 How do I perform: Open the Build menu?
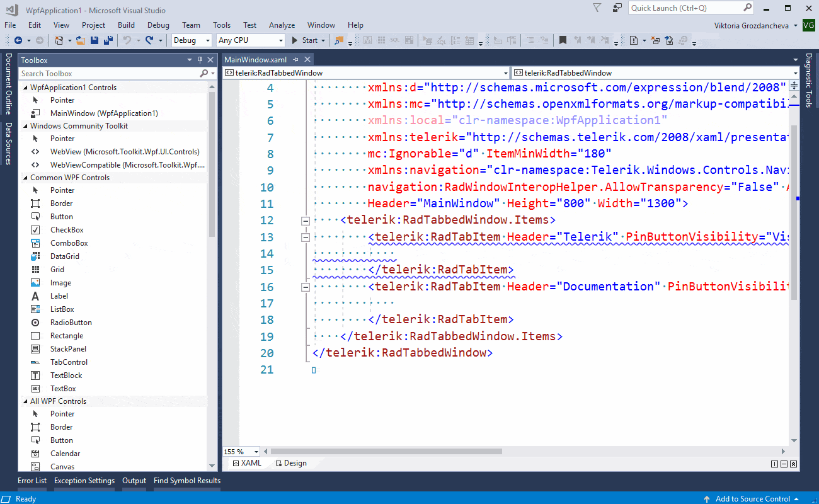(126, 25)
